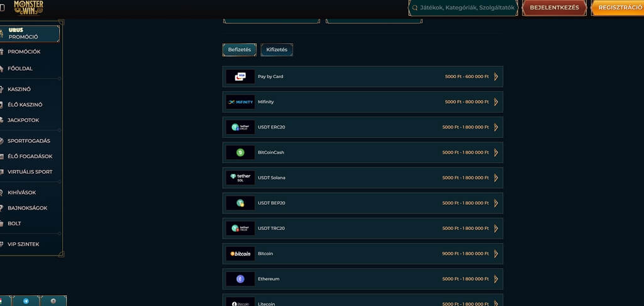Expand the USDT TRC20 row chevron
Image resolution: width=644 pixels, height=306 pixels.
coord(496,229)
